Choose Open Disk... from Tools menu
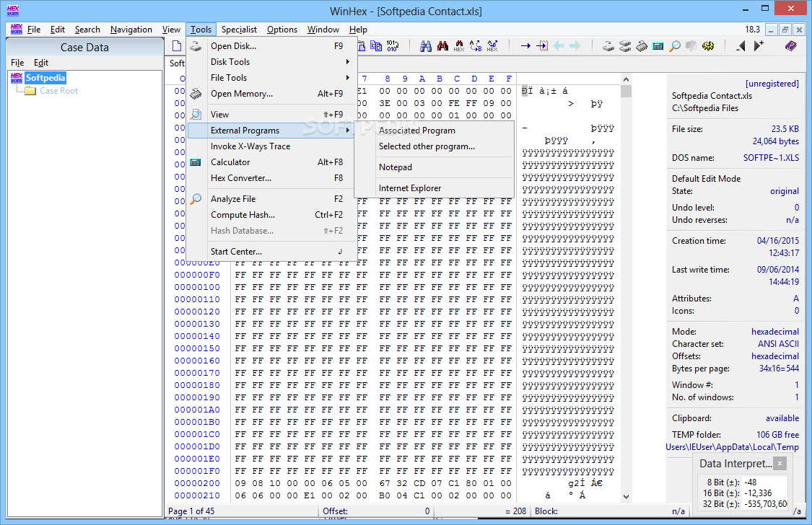The height and width of the screenshot is (525, 812). coord(271,46)
